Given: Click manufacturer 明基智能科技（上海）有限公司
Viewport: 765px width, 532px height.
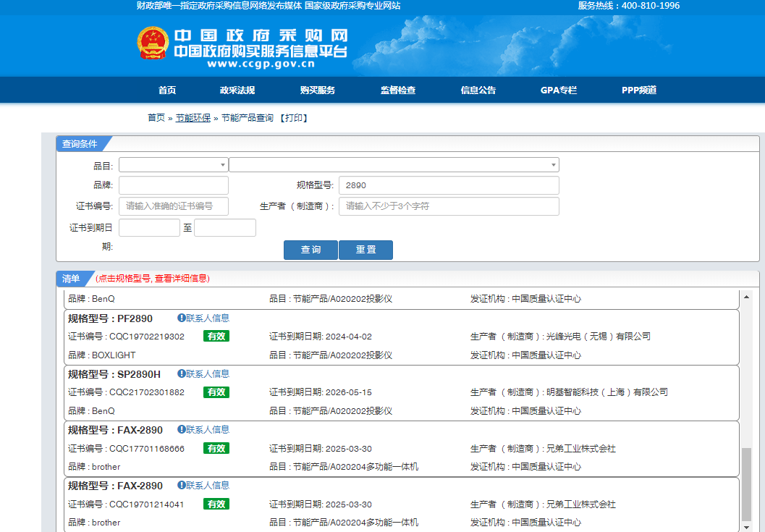Looking at the screenshot, I should (607, 392).
